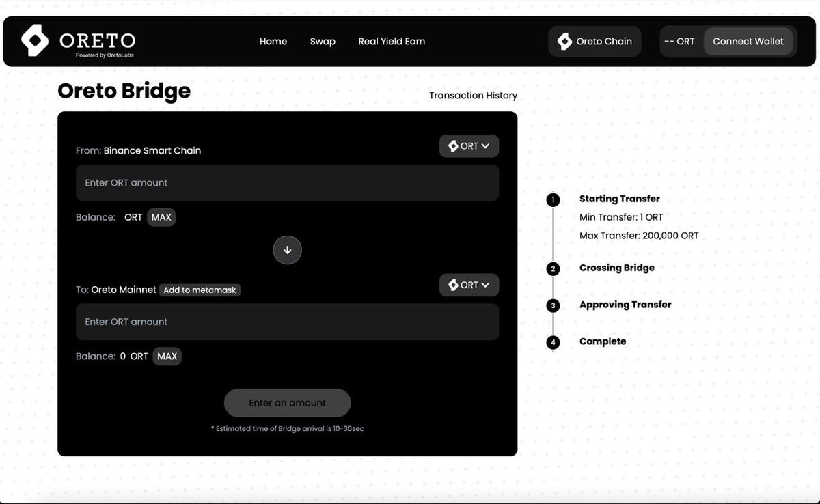Select the Oreto Chain network button
820x504 pixels.
click(x=594, y=42)
